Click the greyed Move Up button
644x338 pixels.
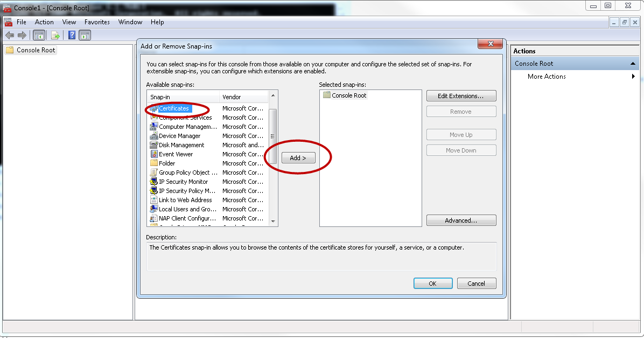[x=461, y=135]
